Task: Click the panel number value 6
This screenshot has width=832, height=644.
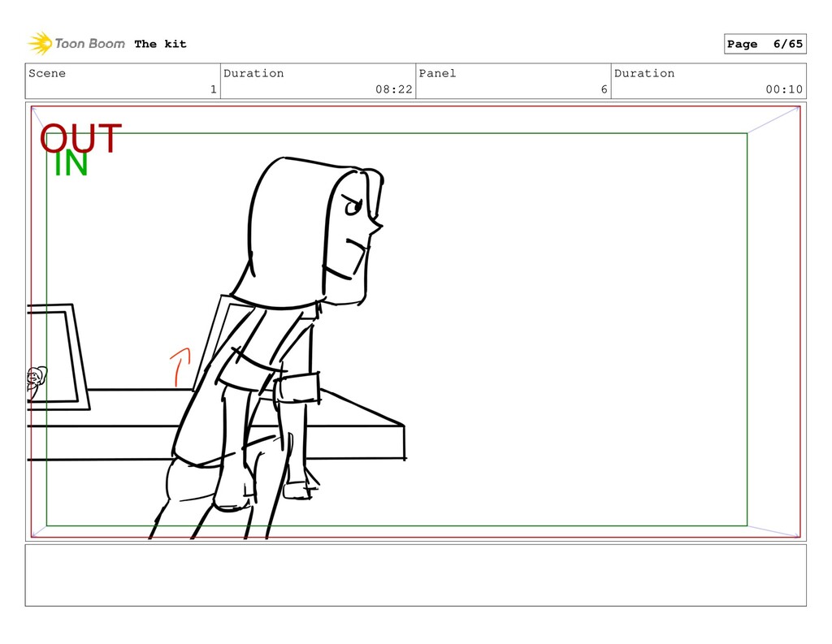Action: pyautogui.click(x=604, y=89)
